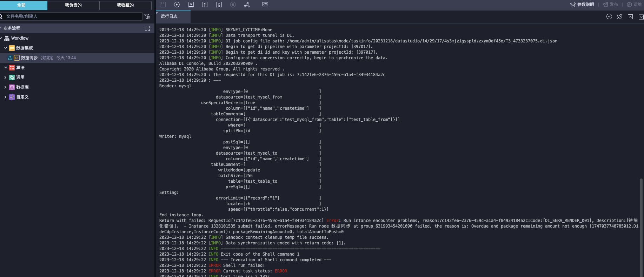
Task: Click the log panel vertical scrollbar
Action: (641, 227)
